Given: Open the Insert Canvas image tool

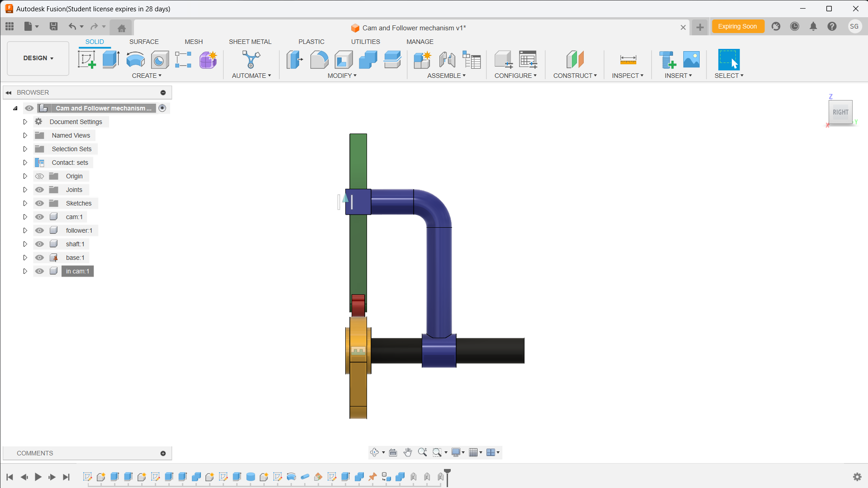Looking at the screenshot, I should pyautogui.click(x=691, y=60).
